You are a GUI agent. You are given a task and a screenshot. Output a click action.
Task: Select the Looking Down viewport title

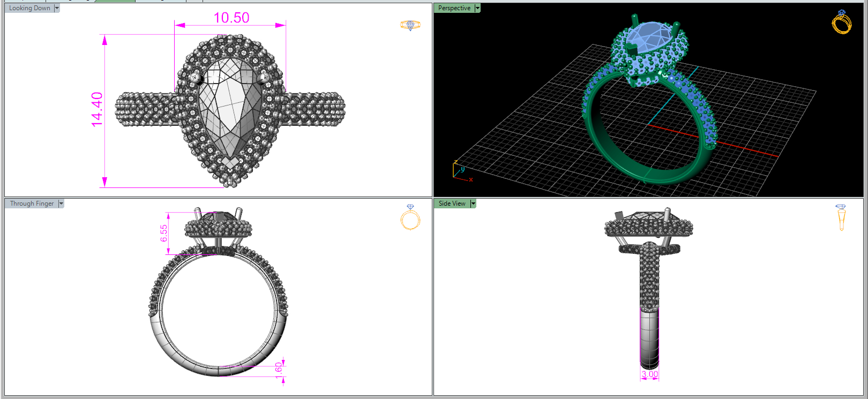click(29, 8)
